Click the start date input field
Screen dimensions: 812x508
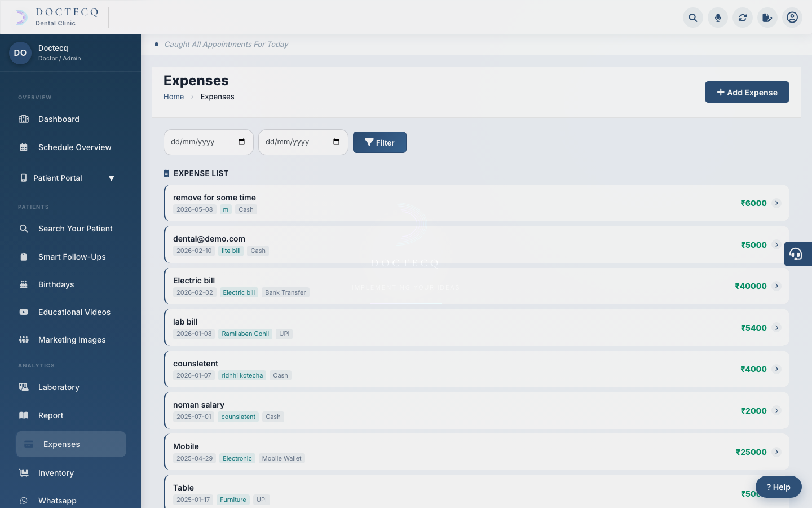209,142
